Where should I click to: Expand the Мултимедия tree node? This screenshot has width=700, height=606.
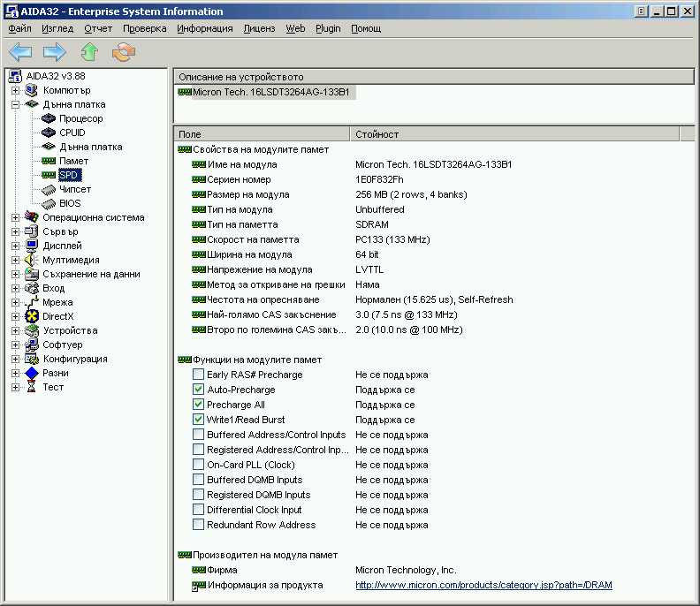(15, 261)
